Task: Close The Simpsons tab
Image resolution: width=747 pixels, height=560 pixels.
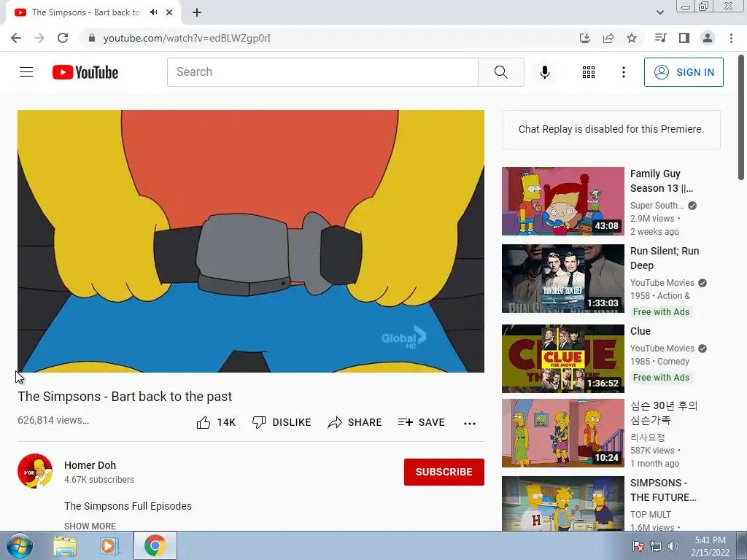Action: pyautogui.click(x=169, y=12)
